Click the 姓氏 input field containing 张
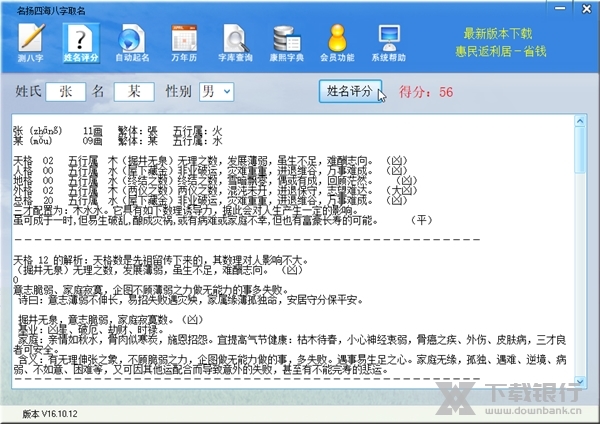 tap(65, 92)
